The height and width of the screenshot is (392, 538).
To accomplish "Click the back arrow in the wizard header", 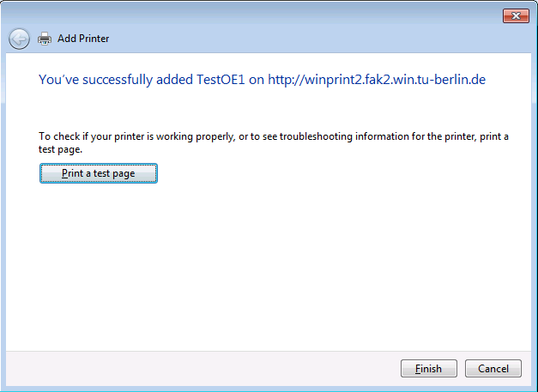I will pyautogui.click(x=19, y=39).
